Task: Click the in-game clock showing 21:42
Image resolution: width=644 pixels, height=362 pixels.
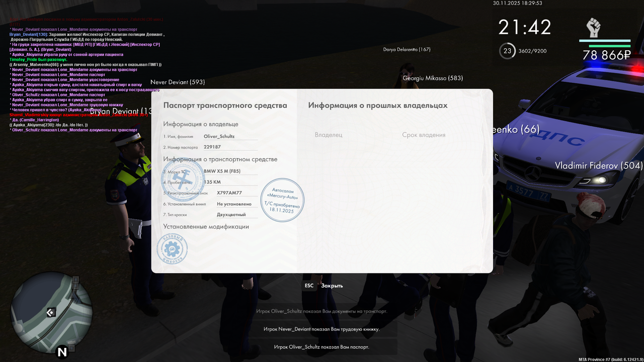Action: [524, 27]
